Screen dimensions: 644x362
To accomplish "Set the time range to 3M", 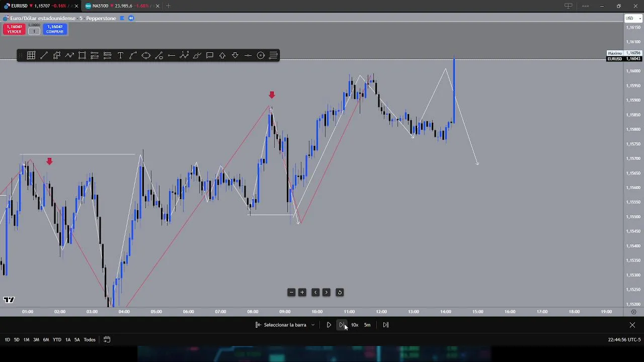I will 36,340.
